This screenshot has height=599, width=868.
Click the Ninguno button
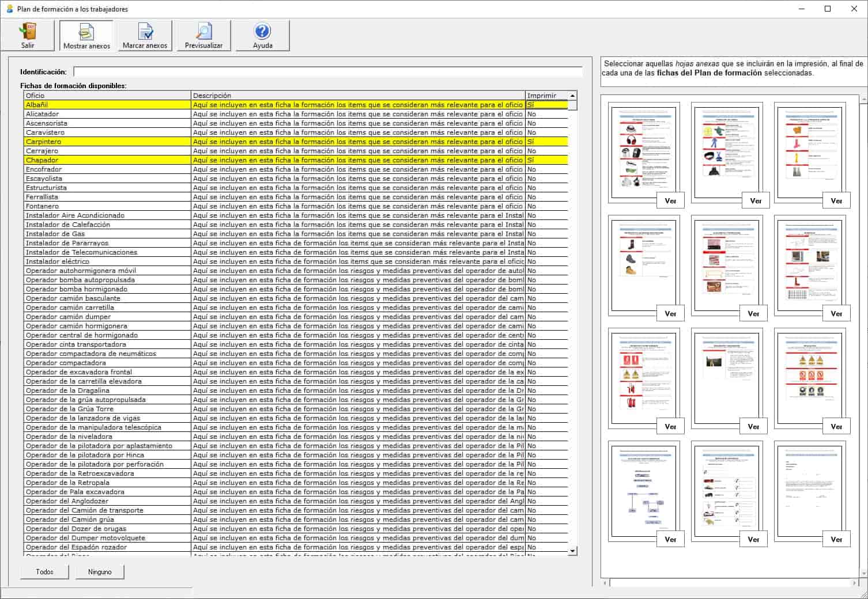coord(100,572)
